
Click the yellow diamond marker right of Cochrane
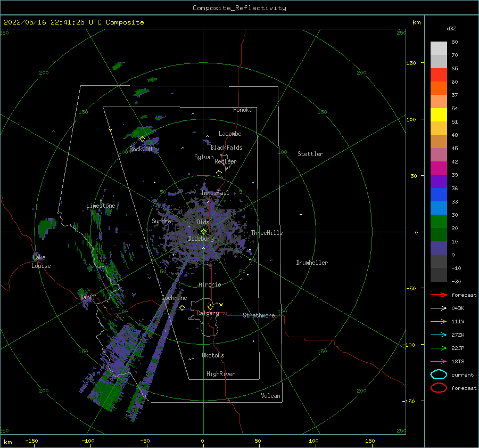[x=182, y=307]
